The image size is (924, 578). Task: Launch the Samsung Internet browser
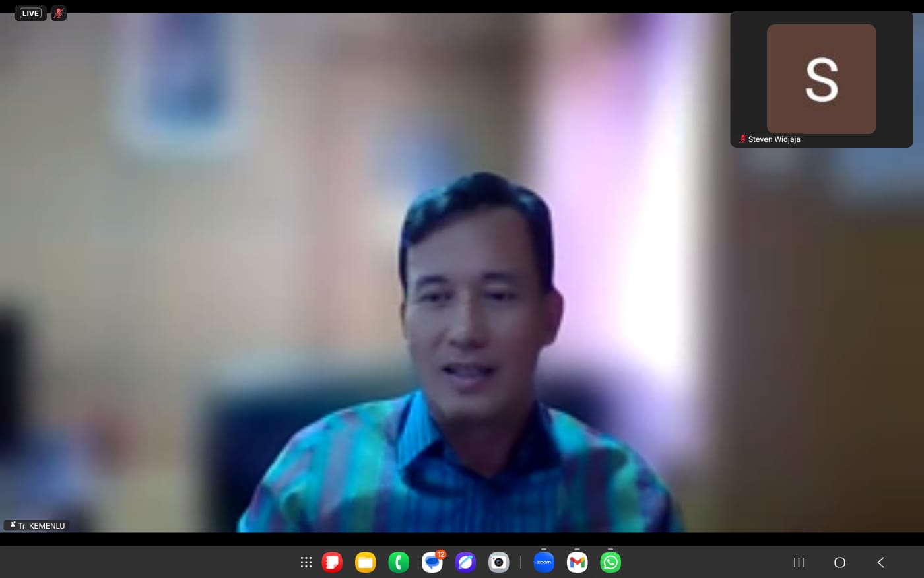coord(465,562)
